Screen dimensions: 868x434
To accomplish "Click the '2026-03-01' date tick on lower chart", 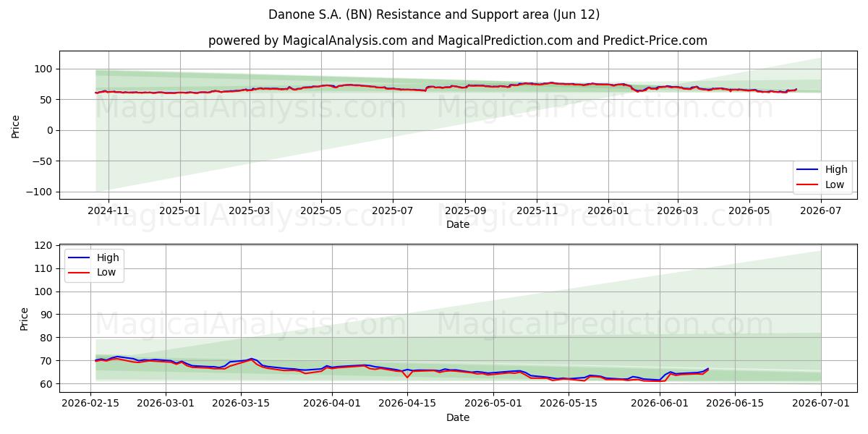I will click(166, 403).
